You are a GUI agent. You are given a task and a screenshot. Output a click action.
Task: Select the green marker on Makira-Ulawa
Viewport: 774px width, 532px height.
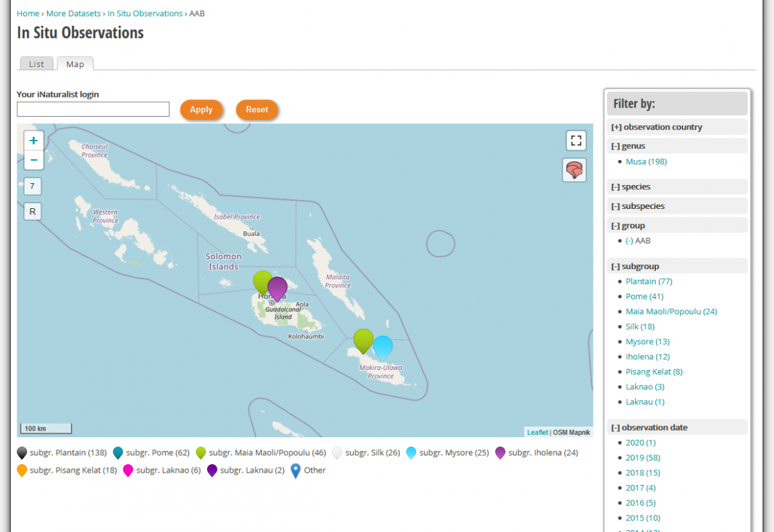[x=364, y=341]
